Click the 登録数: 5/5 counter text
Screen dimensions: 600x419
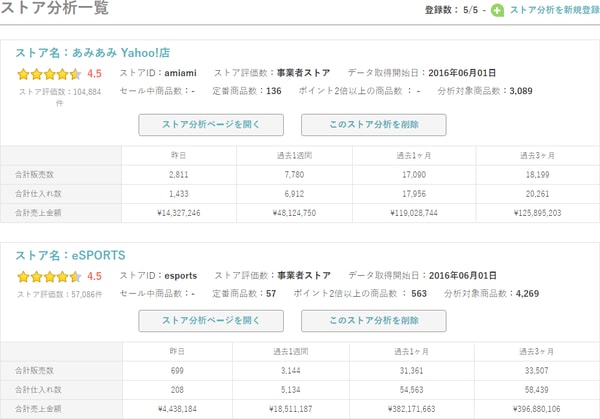[x=451, y=10]
